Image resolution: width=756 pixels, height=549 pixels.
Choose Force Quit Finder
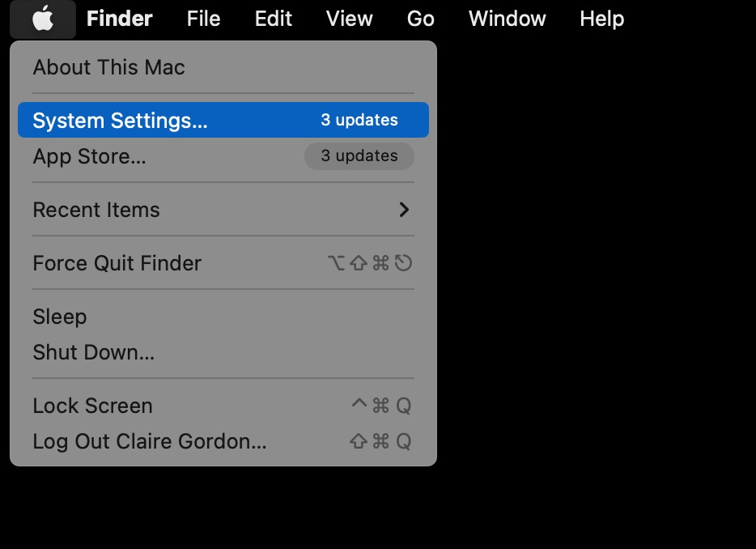[x=117, y=263]
